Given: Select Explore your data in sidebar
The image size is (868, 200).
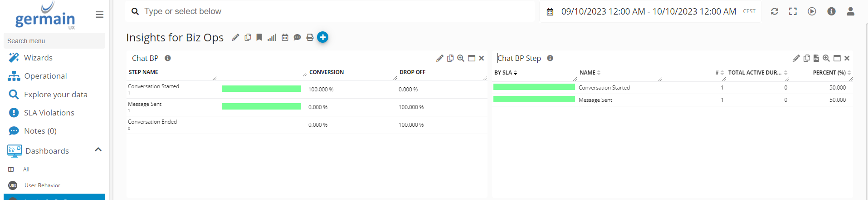Looking at the screenshot, I should pyautogui.click(x=55, y=95).
